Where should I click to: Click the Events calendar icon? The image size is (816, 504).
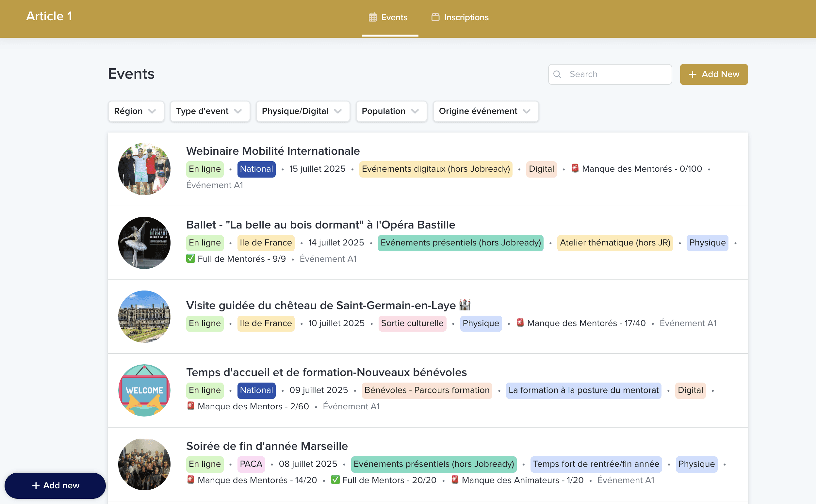372,17
